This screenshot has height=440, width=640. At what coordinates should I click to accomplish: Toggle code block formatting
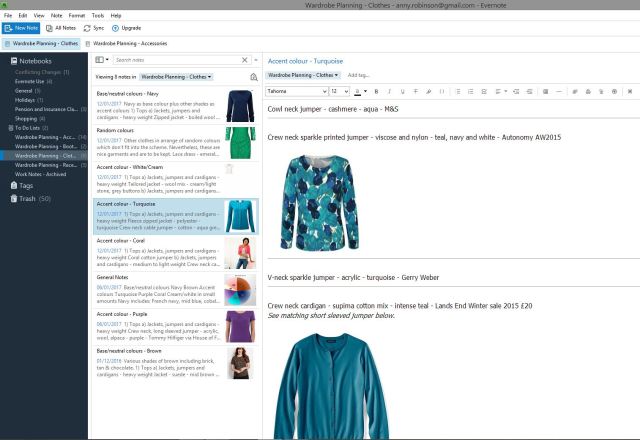click(x=442, y=91)
